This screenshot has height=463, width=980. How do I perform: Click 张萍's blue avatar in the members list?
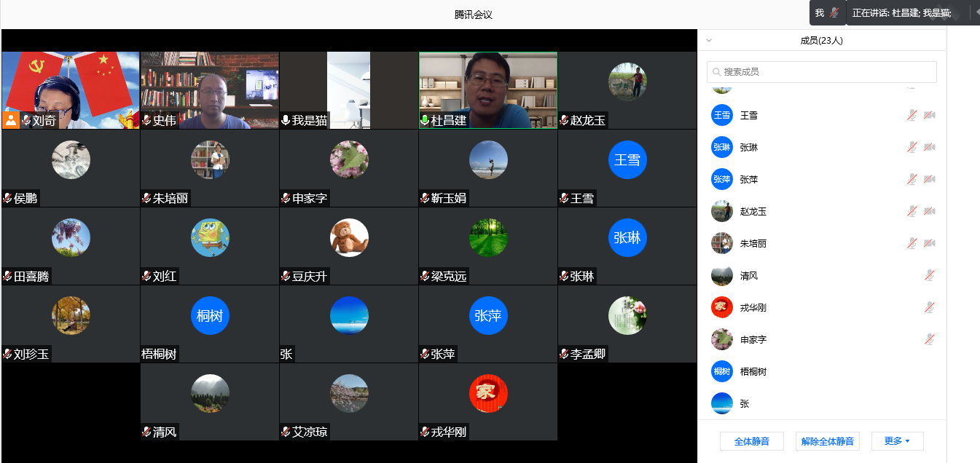722,179
